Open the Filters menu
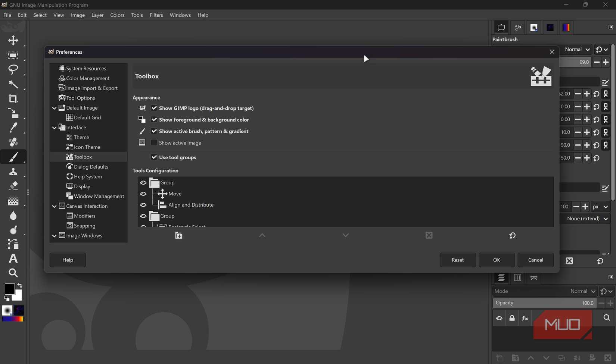616x364 pixels. pyautogui.click(x=156, y=15)
